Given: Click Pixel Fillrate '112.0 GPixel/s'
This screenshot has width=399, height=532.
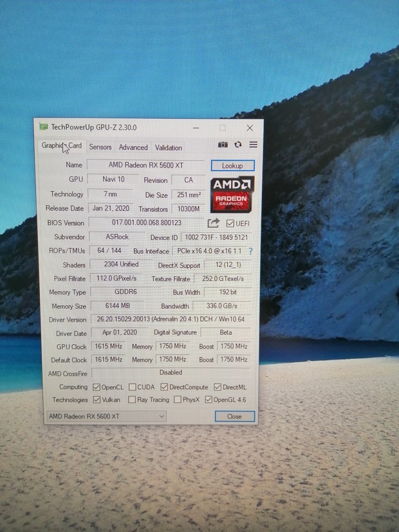Looking at the screenshot, I should click(x=116, y=278).
